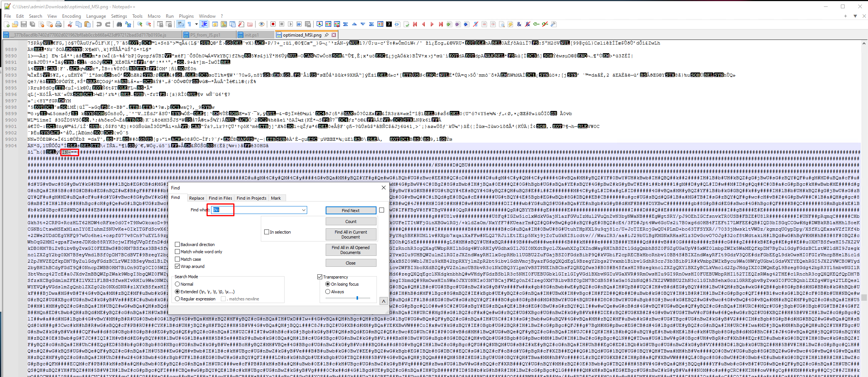
Task: Click Find All in Current Document
Action: click(351, 234)
